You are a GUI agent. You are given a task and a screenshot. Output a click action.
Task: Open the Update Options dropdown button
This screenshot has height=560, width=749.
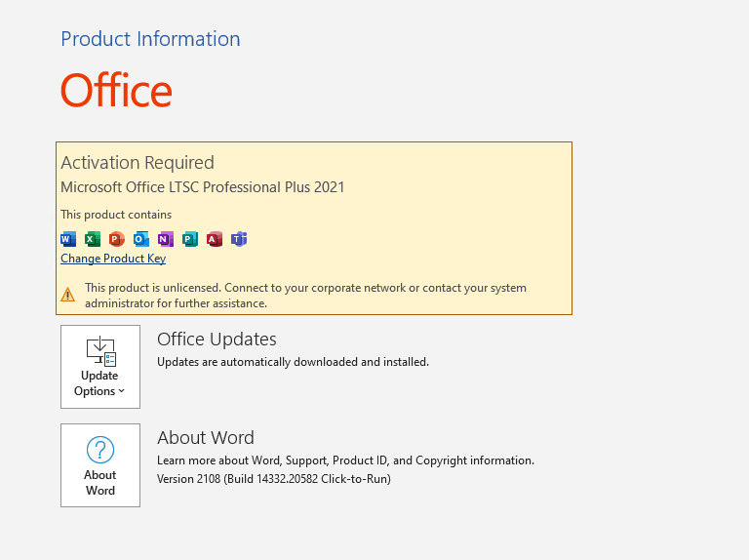pyautogui.click(x=100, y=367)
